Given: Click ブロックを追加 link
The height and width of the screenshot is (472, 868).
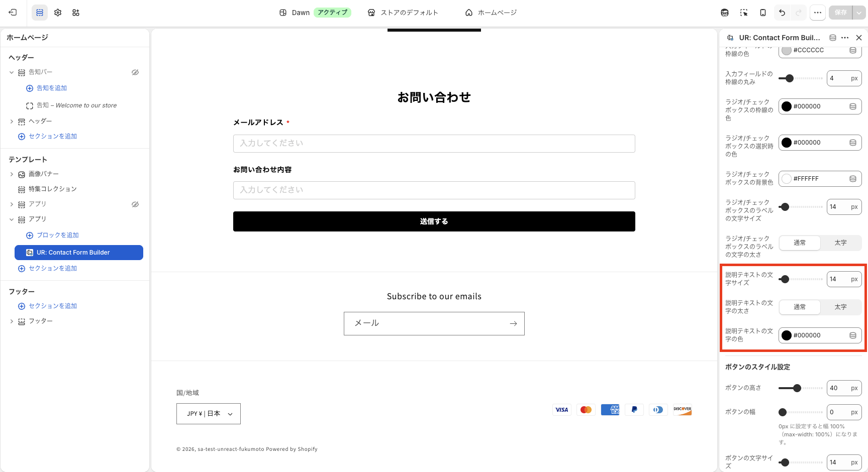Looking at the screenshot, I should [x=58, y=235].
